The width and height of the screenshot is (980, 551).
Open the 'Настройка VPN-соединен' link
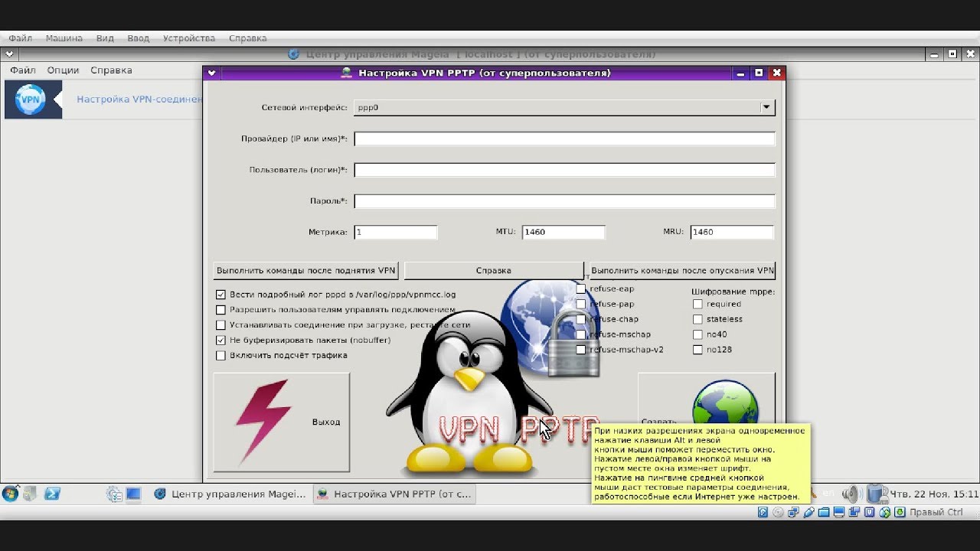coord(139,99)
